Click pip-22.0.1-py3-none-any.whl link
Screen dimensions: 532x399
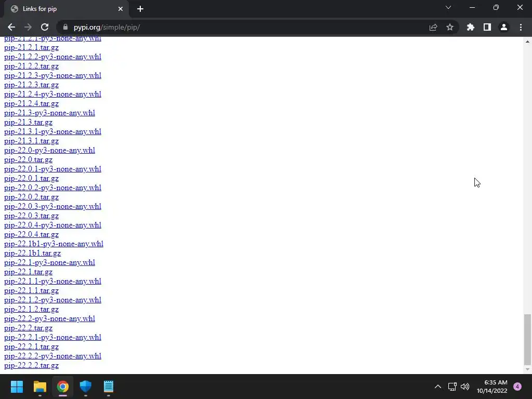[x=52, y=169]
